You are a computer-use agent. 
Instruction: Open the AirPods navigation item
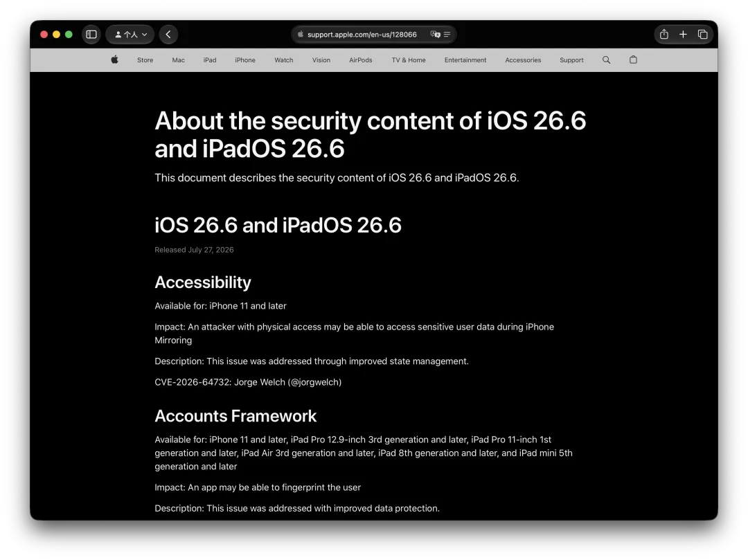[x=361, y=60]
